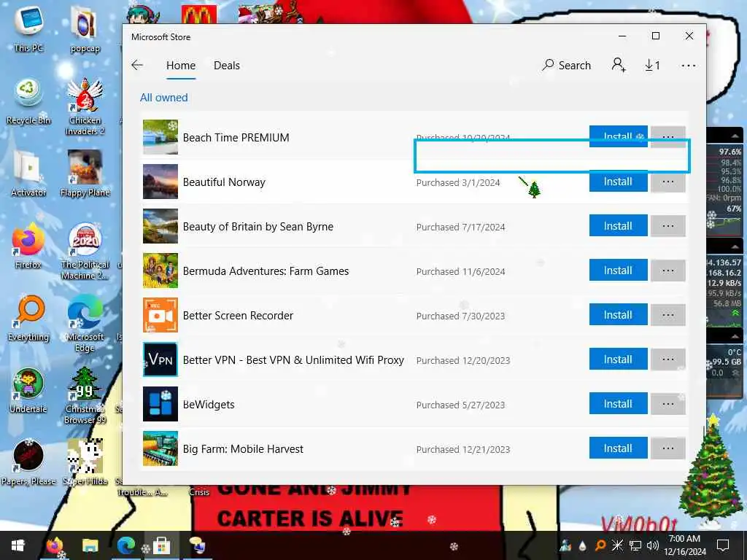Select the Christmas Browser 99 desktop icon

pos(85,396)
